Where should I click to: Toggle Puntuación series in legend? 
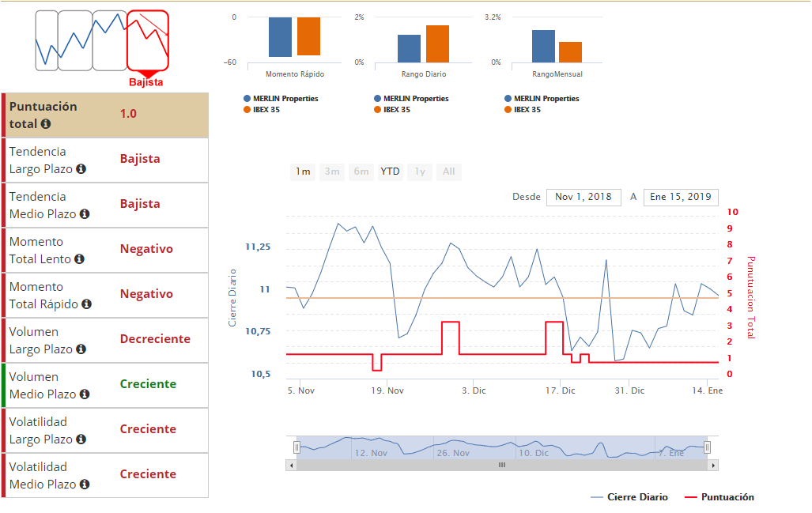pyautogui.click(x=719, y=497)
